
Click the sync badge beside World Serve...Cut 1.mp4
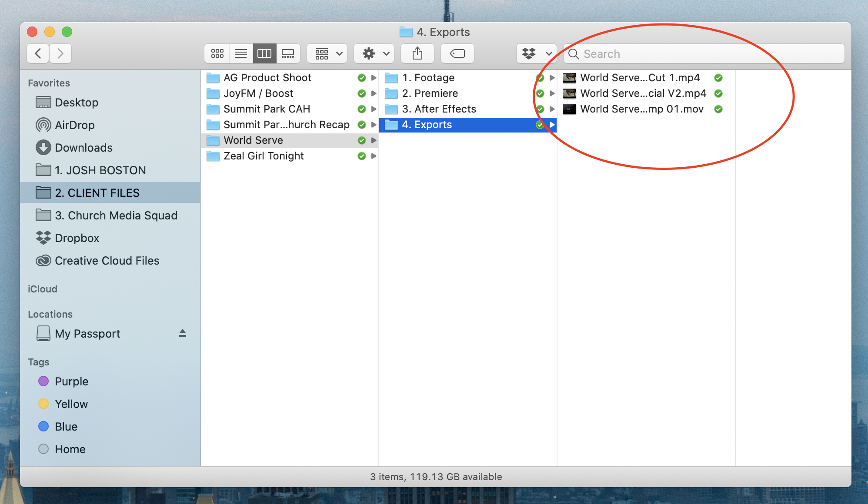click(718, 77)
